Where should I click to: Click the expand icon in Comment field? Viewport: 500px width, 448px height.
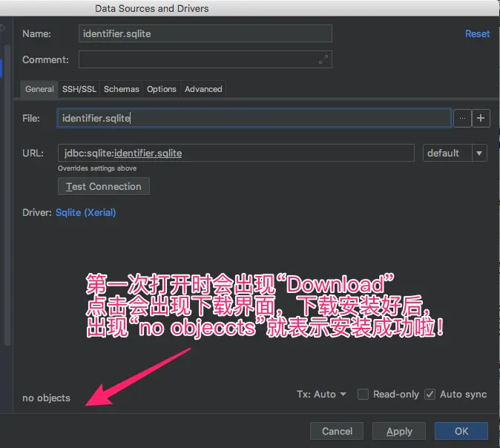[x=323, y=59]
